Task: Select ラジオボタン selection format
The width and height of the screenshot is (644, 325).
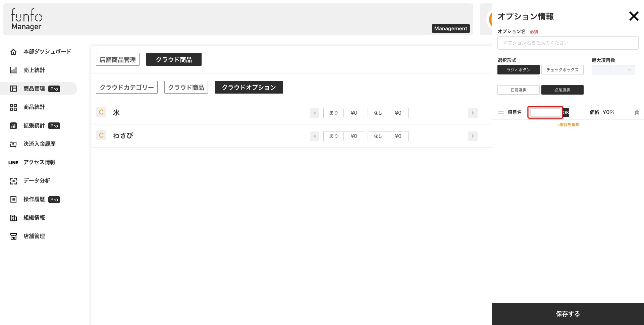Action: coord(519,70)
